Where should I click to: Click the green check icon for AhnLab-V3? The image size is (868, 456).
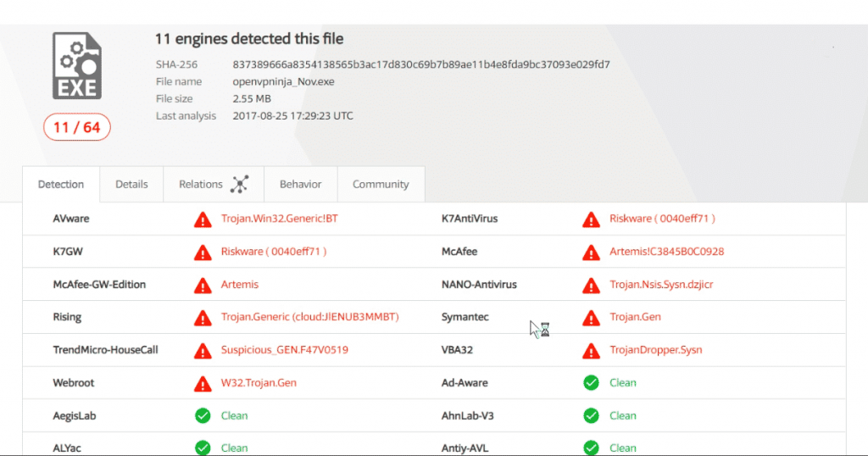(x=591, y=415)
